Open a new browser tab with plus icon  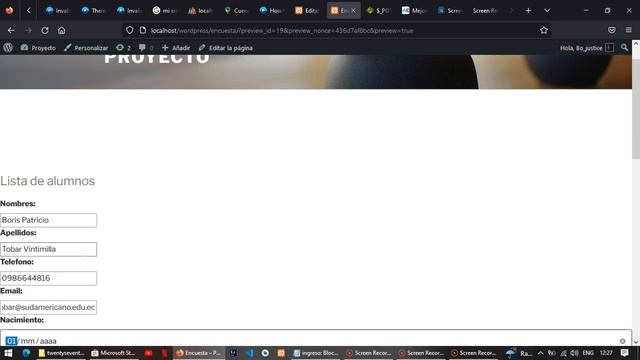tap(528, 11)
